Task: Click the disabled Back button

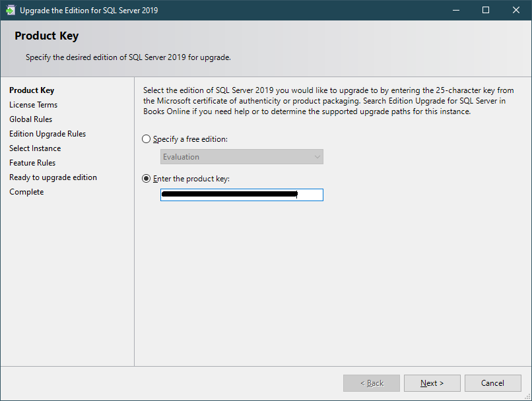Action: (372, 383)
